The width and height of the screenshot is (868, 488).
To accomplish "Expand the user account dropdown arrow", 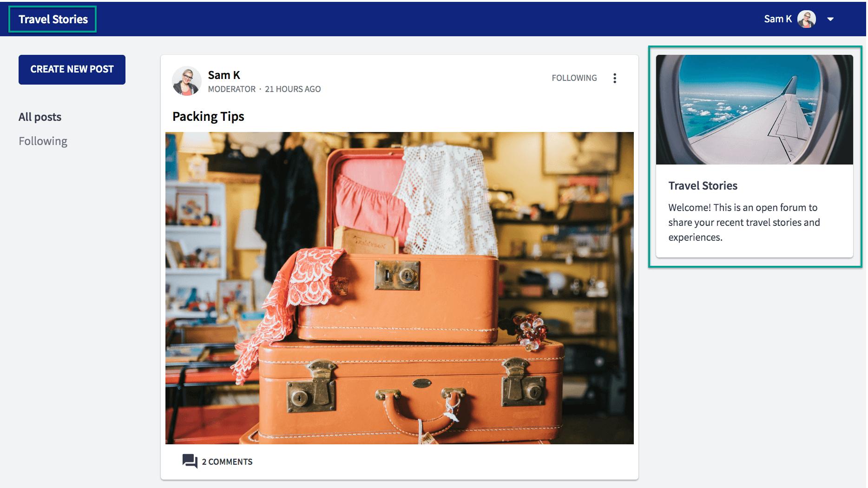I will (830, 19).
